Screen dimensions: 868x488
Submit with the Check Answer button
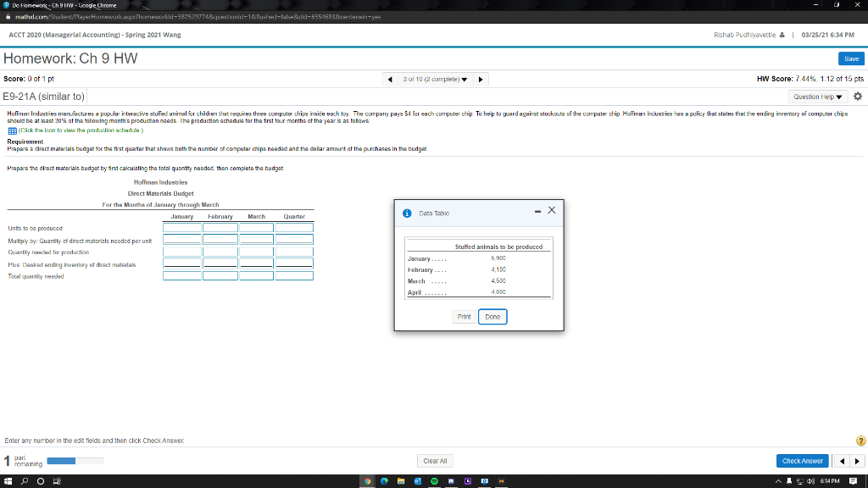point(802,461)
